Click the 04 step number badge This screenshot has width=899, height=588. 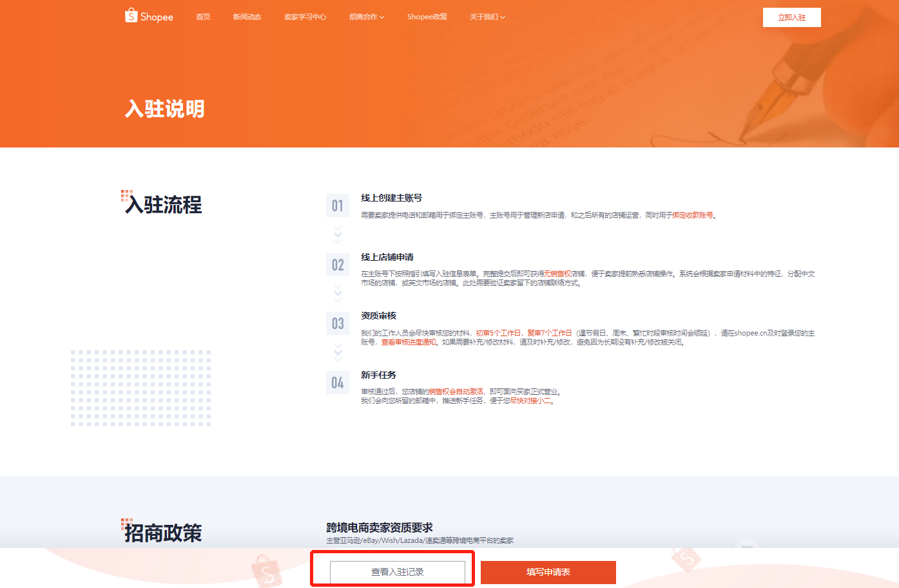338,383
